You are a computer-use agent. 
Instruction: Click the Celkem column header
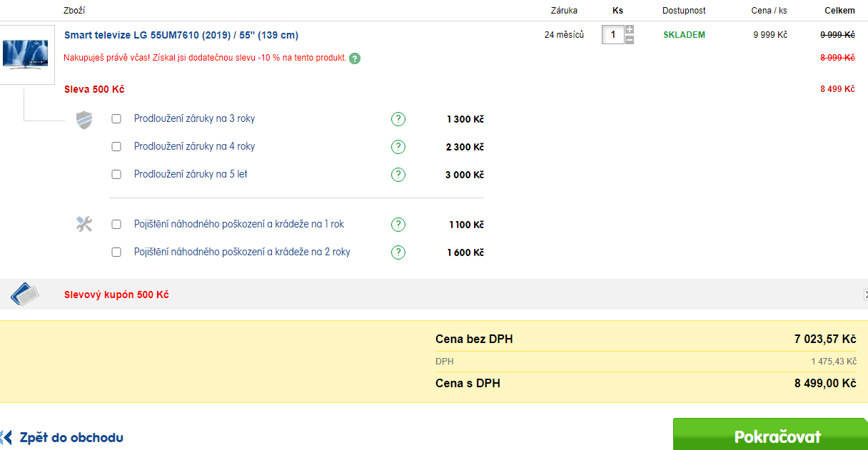click(839, 11)
